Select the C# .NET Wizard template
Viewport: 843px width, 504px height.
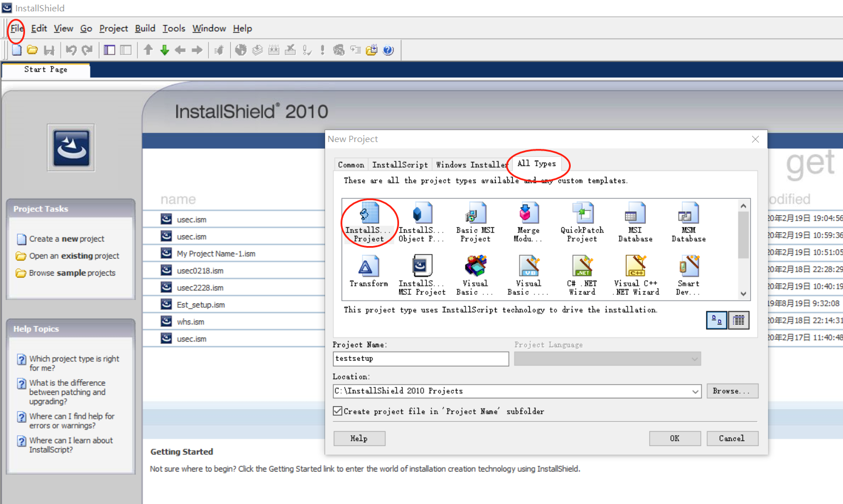click(582, 276)
